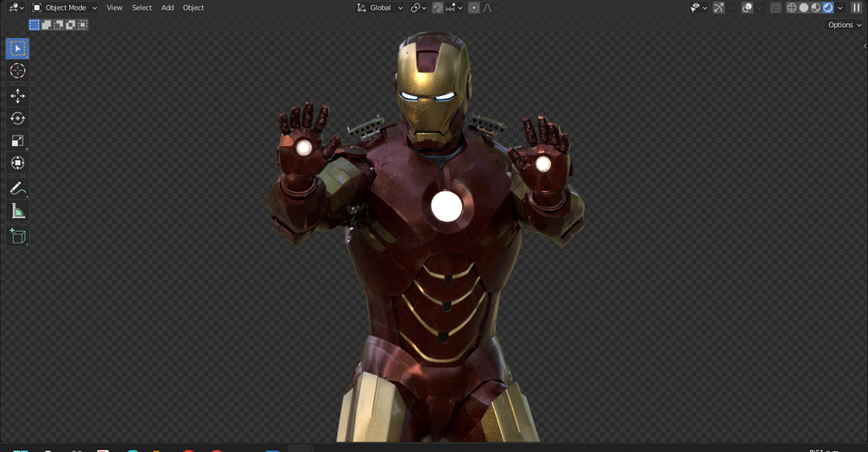Open the snapping options dropdown

coord(454,8)
